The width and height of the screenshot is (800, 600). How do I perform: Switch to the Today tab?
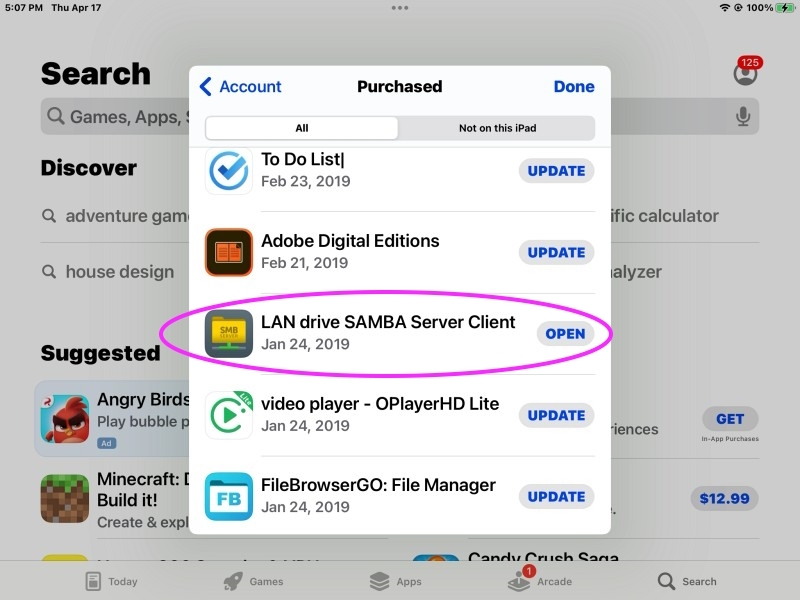coord(112,581)
